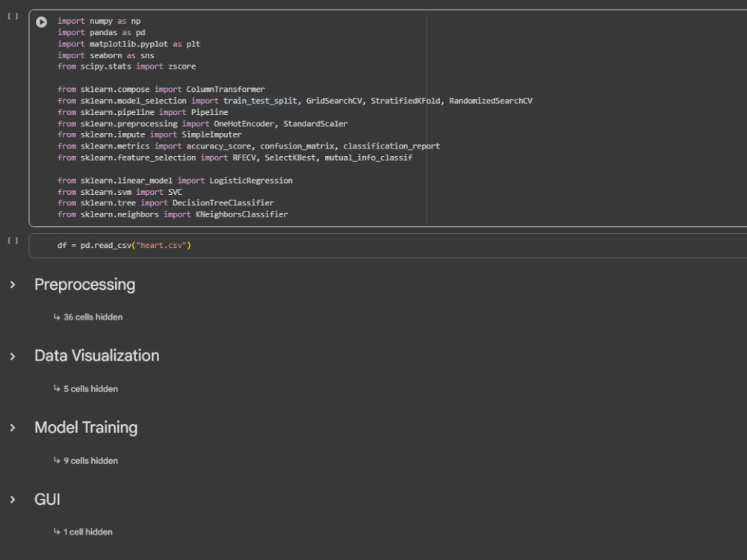The width and height of the screenshot is (747, 560).
Task: Click the scipy.stats zscore import line
Action: (x=127, y=66)
